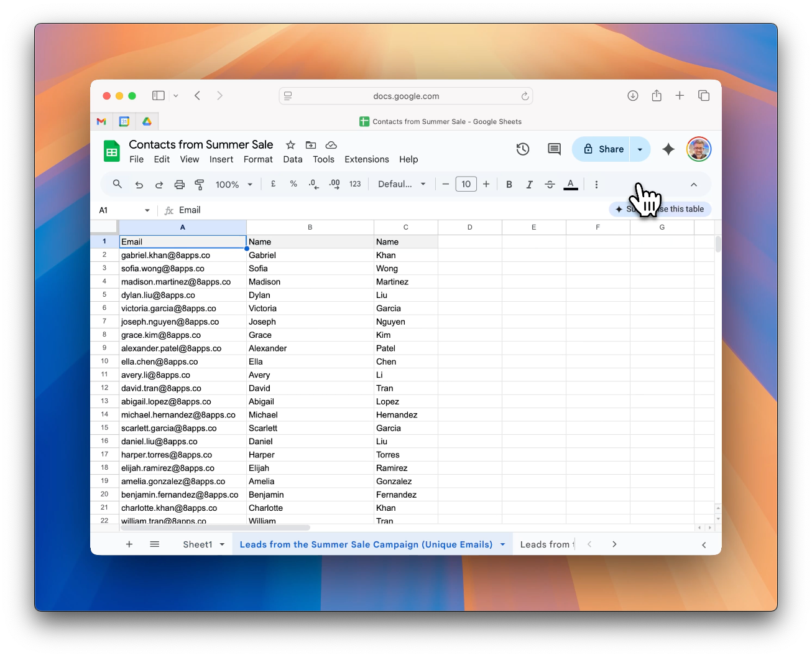The image size is (812, 657).
Task: Toggle strikethrough formatting
Action: click(x=550, y=184)
